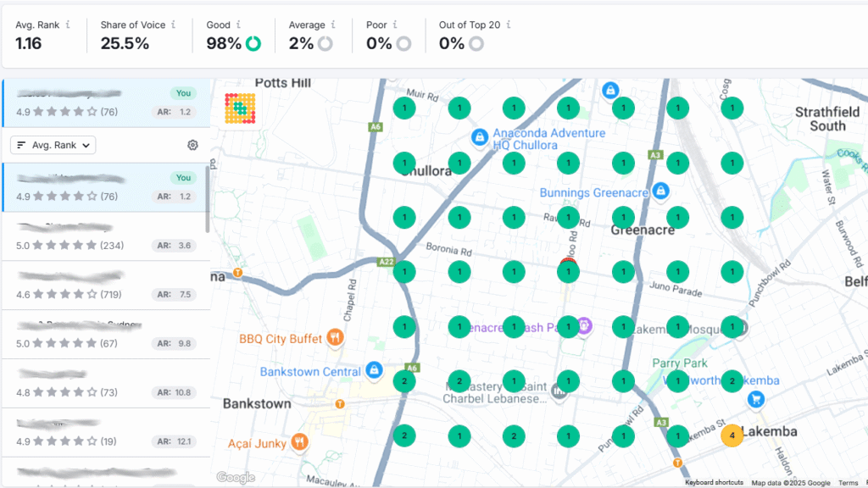The width and height of the screenshot is (868, 488).
Task: Open list settings via the gear icon
Action: click(192, 145)
